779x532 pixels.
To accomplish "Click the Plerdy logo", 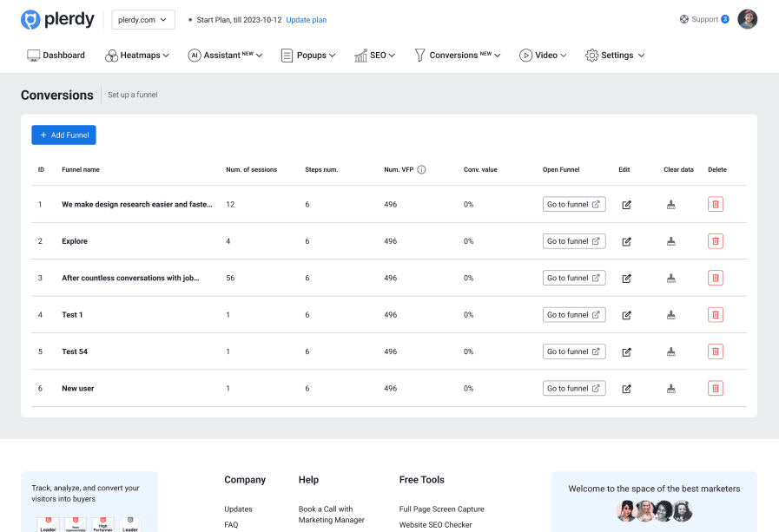I will 57,19.
